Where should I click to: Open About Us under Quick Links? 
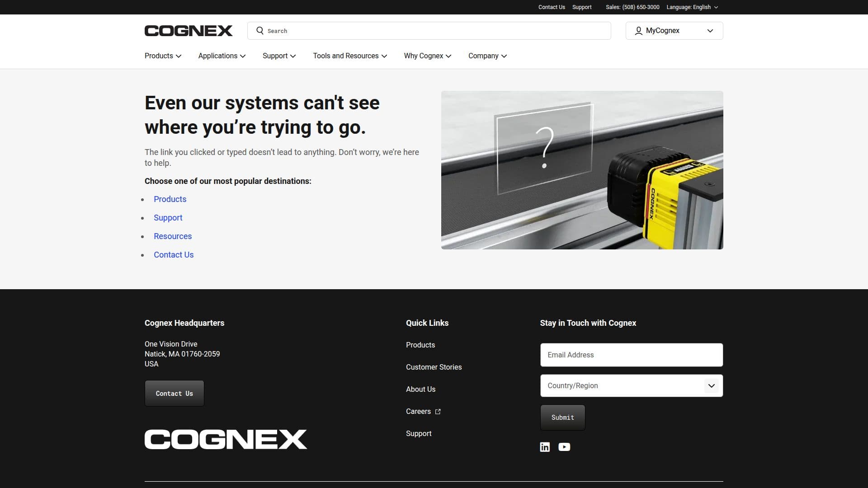[x=420, y=389]
